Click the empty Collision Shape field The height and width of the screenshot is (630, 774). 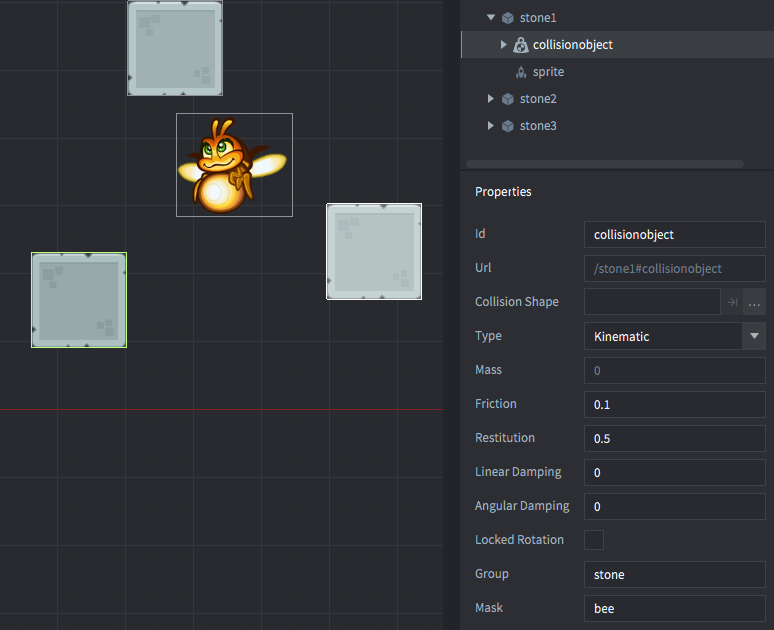point(652,302)
